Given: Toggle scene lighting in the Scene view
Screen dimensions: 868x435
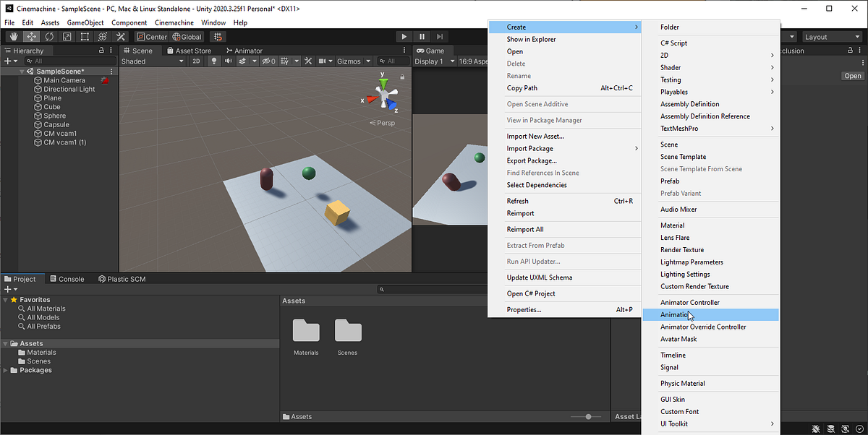Looking at the screenshot, I should [214, 61].
